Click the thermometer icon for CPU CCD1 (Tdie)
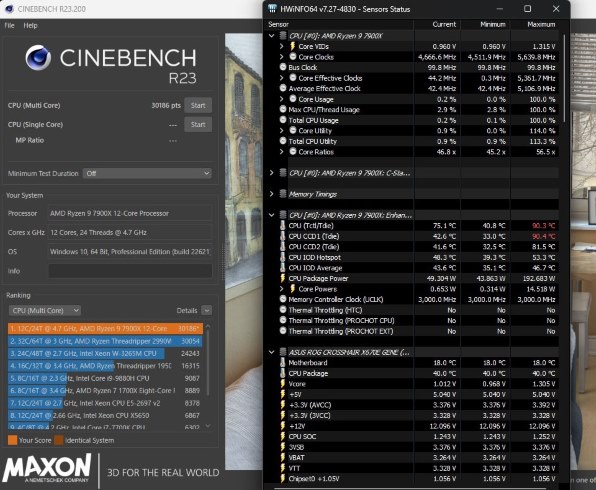 tap(283, 236)
